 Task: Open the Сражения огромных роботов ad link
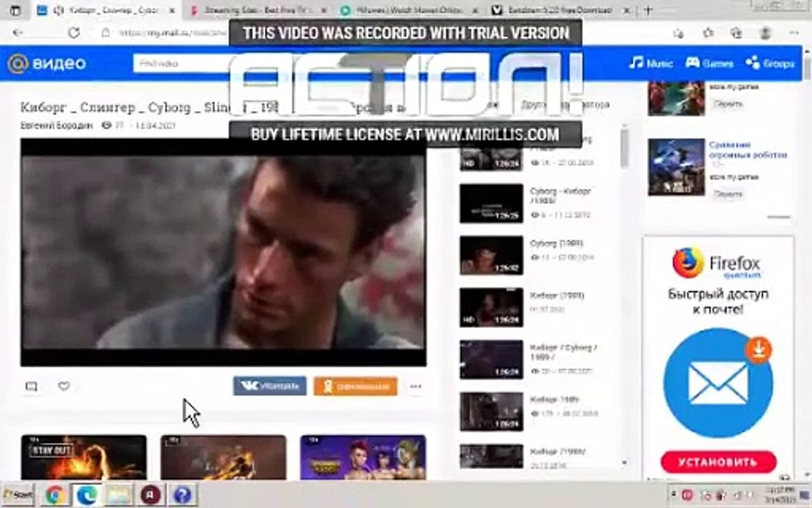[x=748, y=150]
